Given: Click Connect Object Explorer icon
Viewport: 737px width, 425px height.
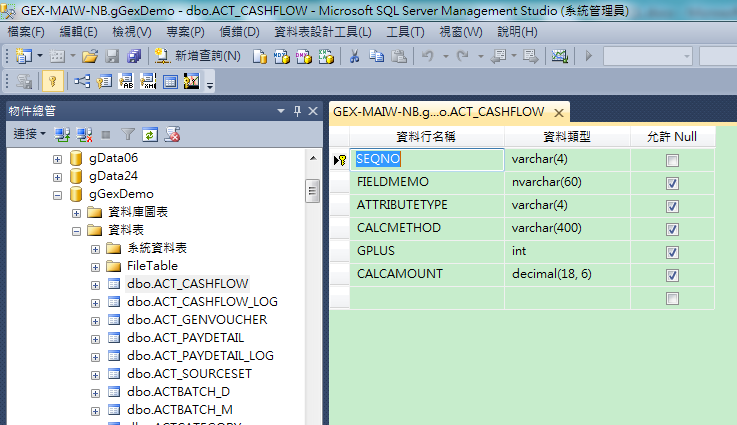Looking at the screenshot, I should pyautogui.click(x=62, y=135).
